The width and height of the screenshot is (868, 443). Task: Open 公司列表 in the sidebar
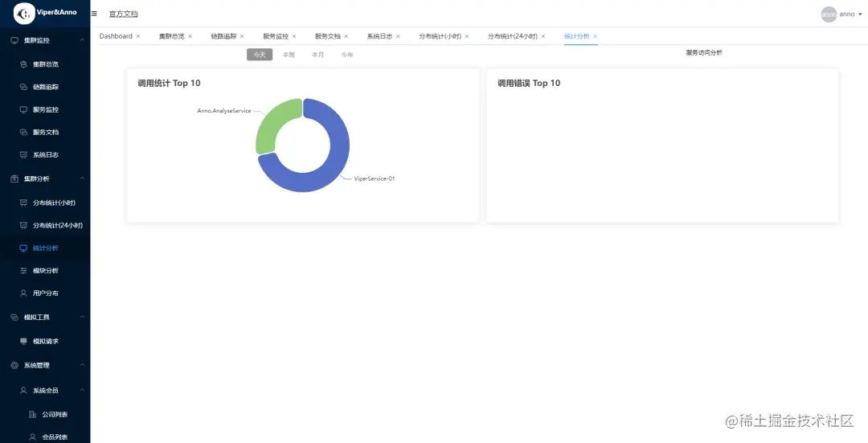tap(55, 415)
